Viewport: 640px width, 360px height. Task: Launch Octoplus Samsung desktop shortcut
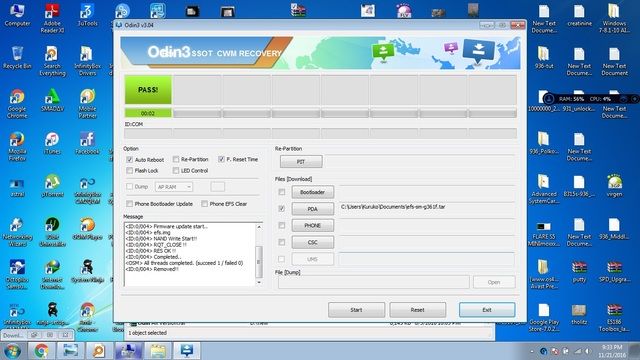17,274
